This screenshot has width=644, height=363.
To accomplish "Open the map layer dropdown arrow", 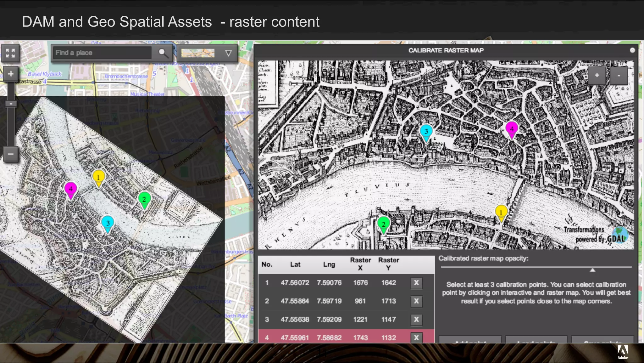I will pyautogui.click(x=229, y=53).
